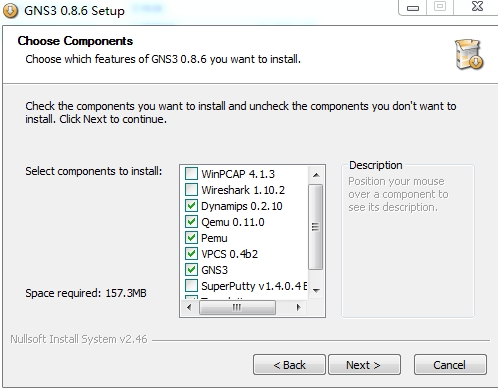The image size is (498, 389).
Task: Click the component list scroll down arrow
Action: click(x=316, y=291)
